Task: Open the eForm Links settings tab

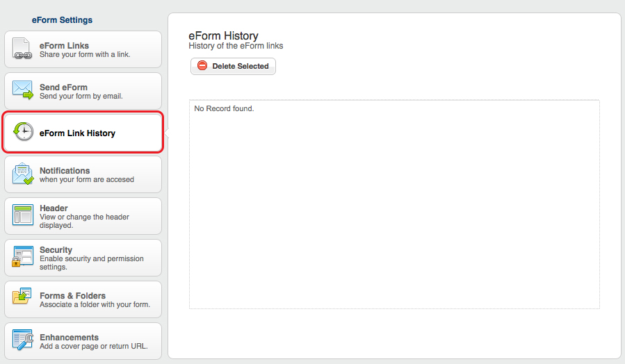Action: 83,49
